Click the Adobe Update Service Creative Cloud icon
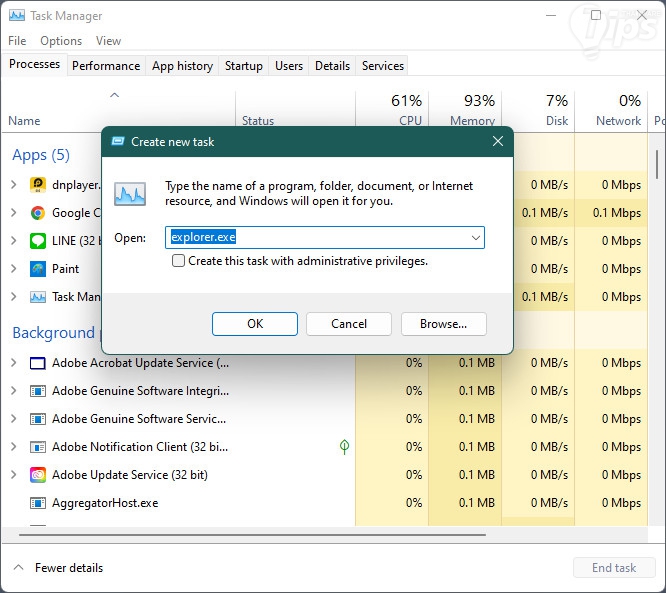The width and height of the screenshot is (666, 593). (x=38, y=475)
